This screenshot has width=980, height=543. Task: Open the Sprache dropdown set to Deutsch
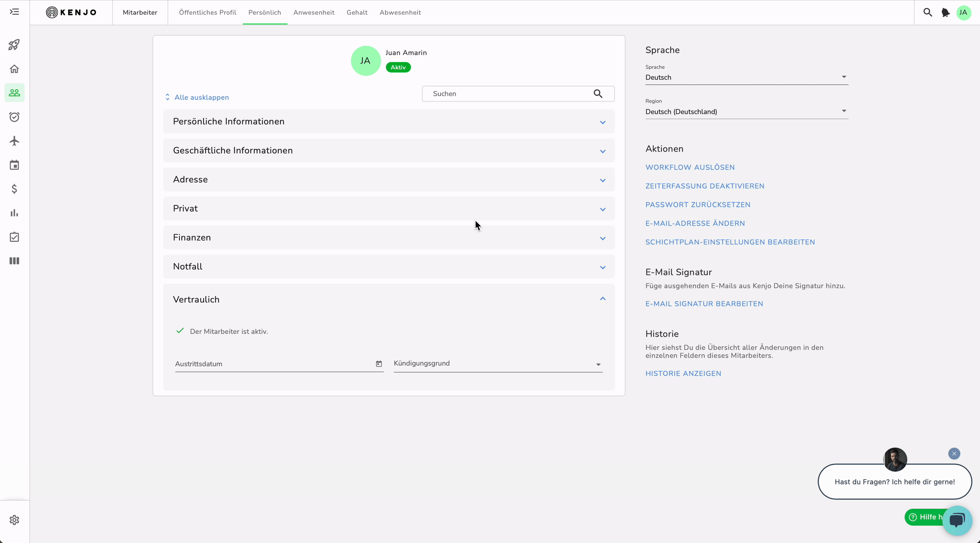(746, 77)
